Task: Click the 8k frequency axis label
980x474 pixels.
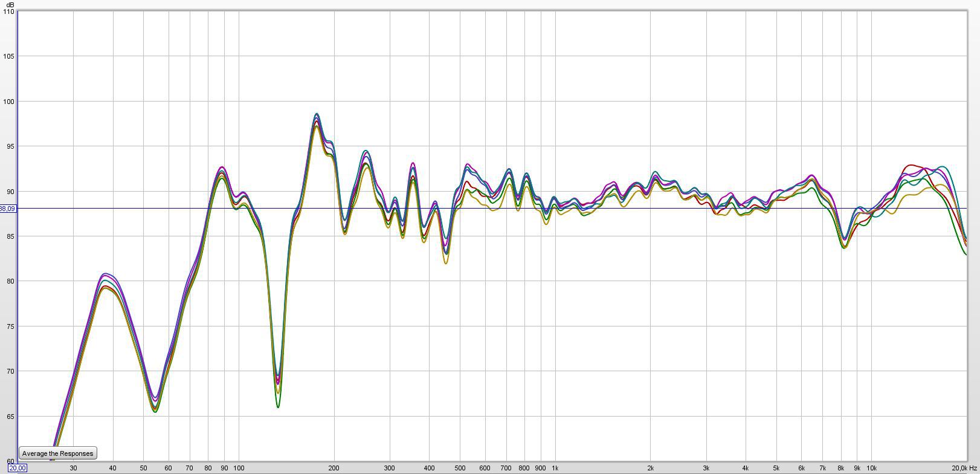Action: pos(840,468)
